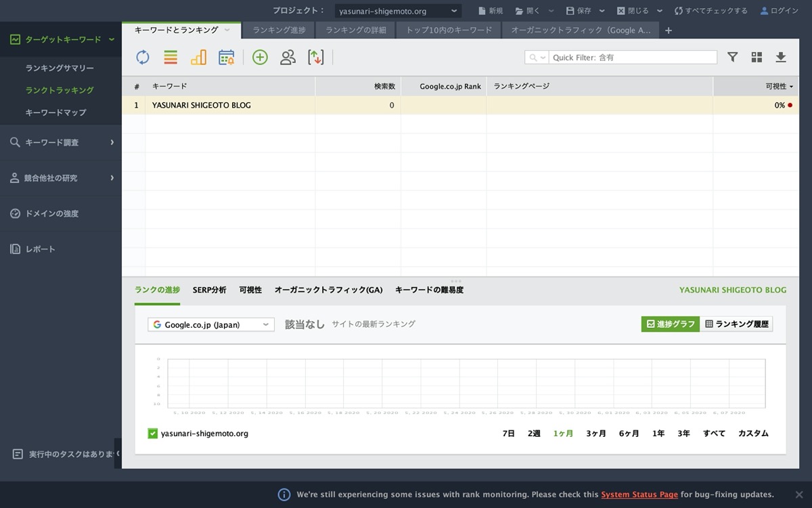
Task: Expand the 競合他社の研究 sidebar section
Action: pos(61,178)
